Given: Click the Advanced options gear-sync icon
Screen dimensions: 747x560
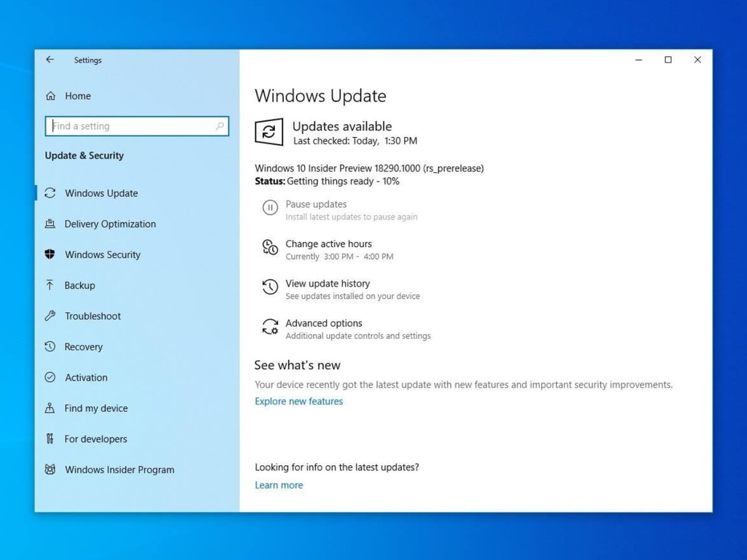Looking at the screenshot, I should click(270, 327).
